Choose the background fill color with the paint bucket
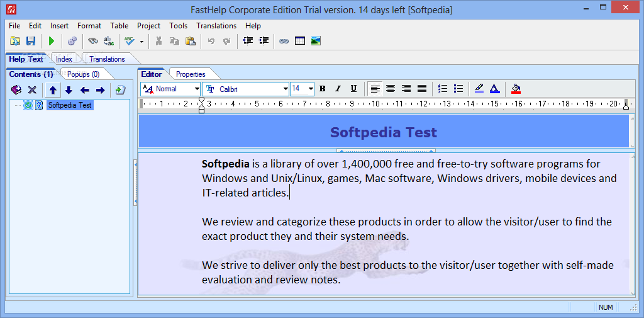Image resolution: width=644 pixels, height=318 pixels. click(516, 88)
